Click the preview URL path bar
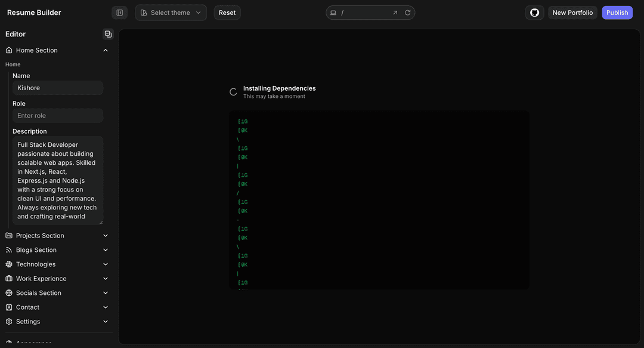644x348 pixels. [364, 13]
